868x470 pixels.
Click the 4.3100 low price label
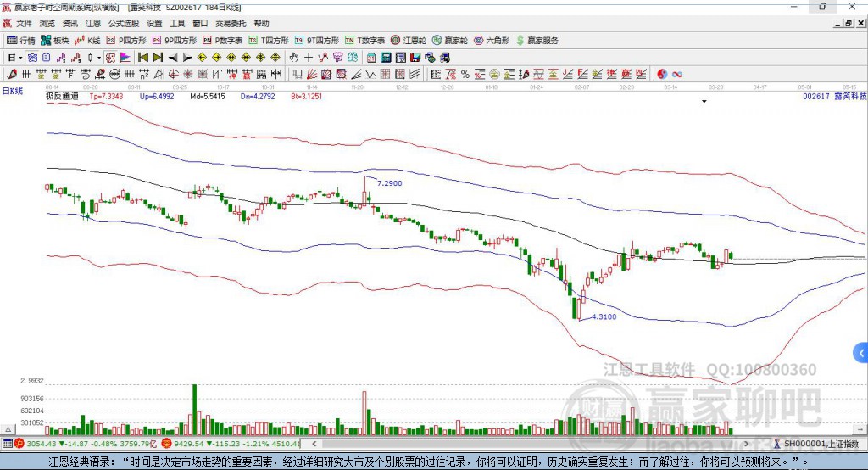[x=604, y=316]
